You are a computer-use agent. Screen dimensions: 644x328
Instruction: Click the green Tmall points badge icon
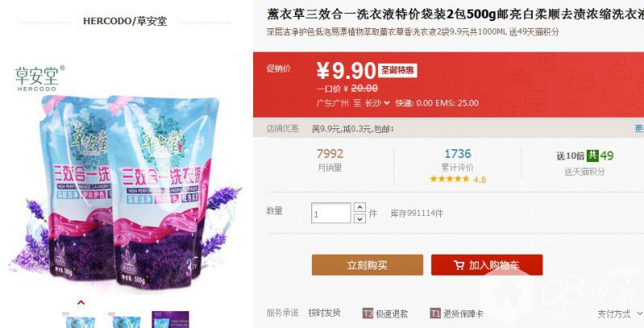pyautogui.click(x=592, y=156)
